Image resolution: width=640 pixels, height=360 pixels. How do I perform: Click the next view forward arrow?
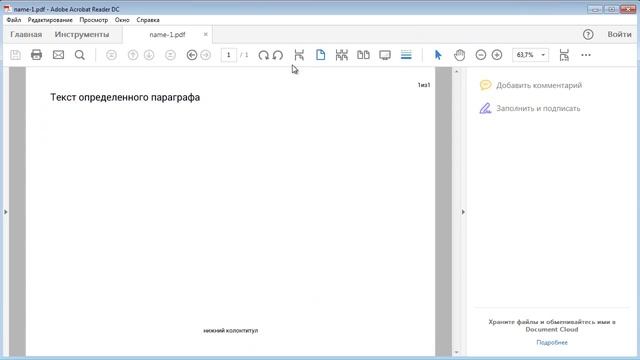click(x=206, y=55)
